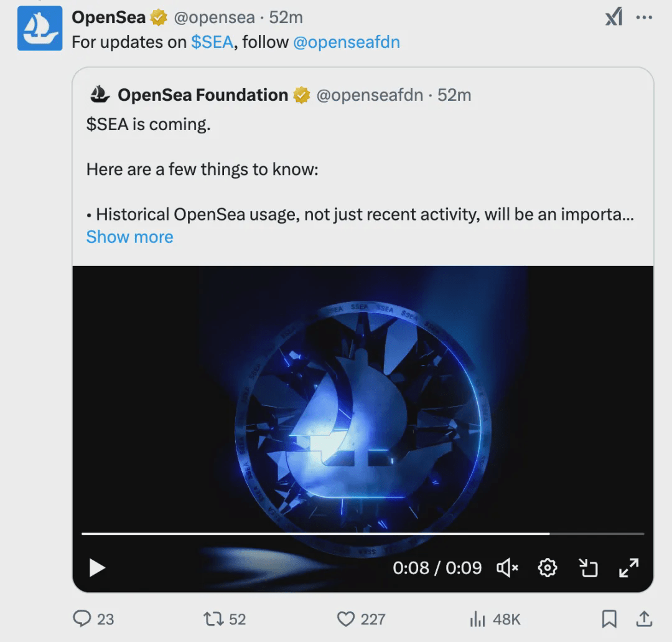The width and height of the screenshot is (672, 642).
Task: Like the OpenSea tweet
Action: coord(346,618)
